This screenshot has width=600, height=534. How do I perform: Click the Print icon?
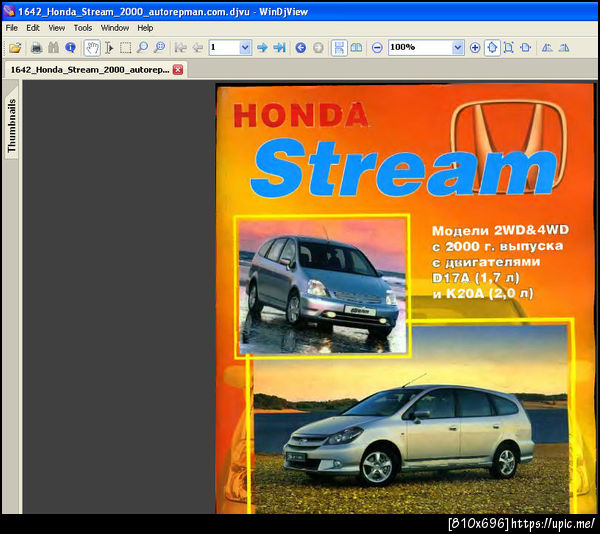click(36, 48)
